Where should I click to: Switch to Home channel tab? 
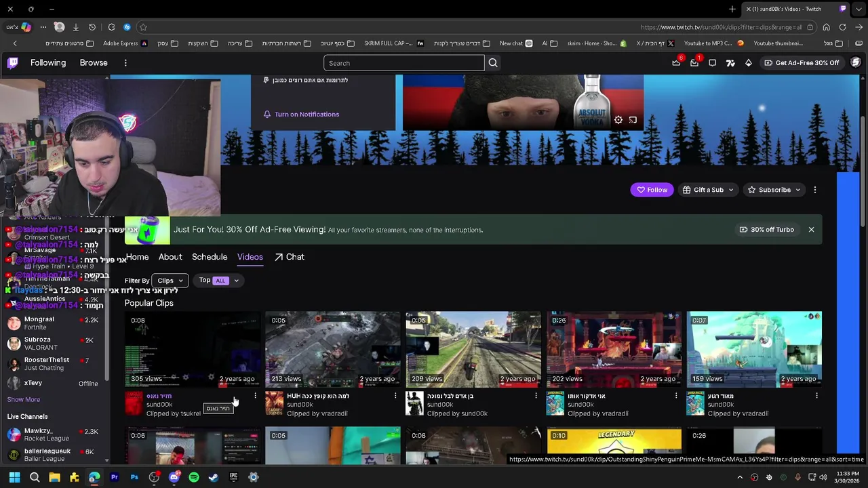tap(137, 257)
